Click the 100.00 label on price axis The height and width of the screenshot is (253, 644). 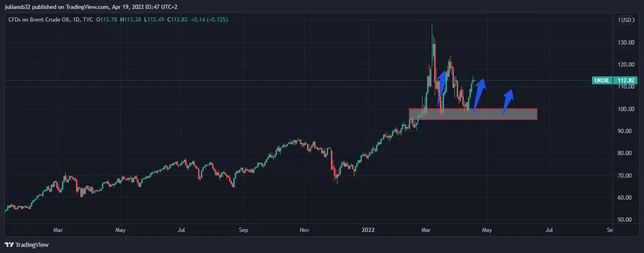(x=623, y=109)
